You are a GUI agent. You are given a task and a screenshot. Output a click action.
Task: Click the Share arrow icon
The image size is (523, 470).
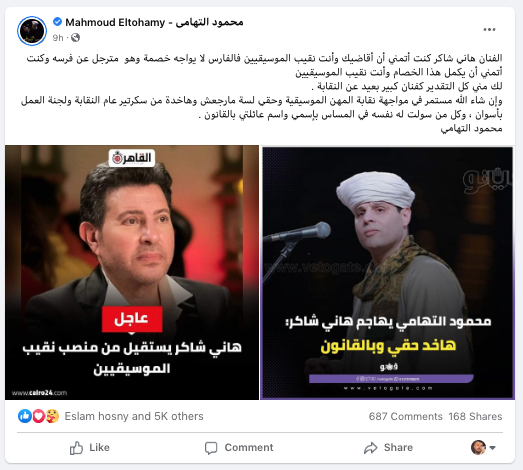pos(370,448)
